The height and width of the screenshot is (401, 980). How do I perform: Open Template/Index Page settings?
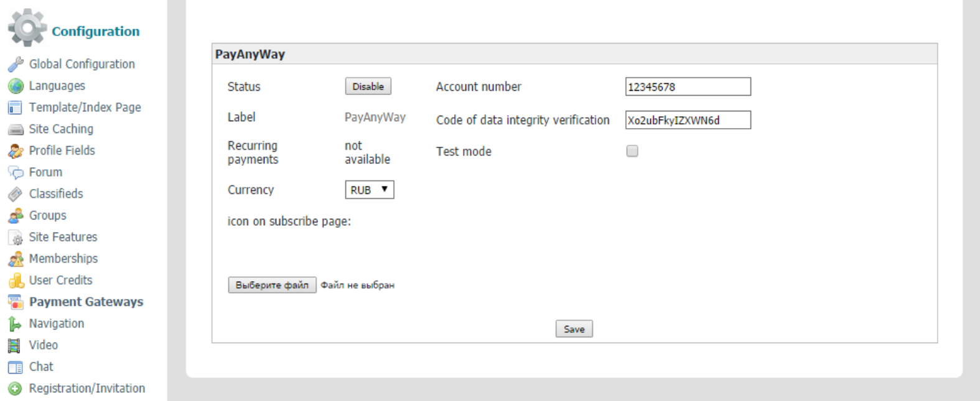coord(85,108)
